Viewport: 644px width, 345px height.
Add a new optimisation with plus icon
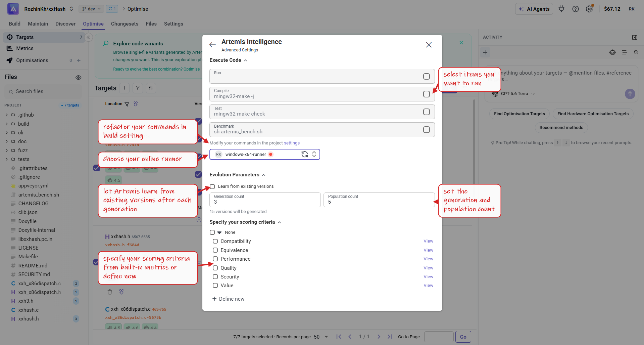(x=79, y=60)
